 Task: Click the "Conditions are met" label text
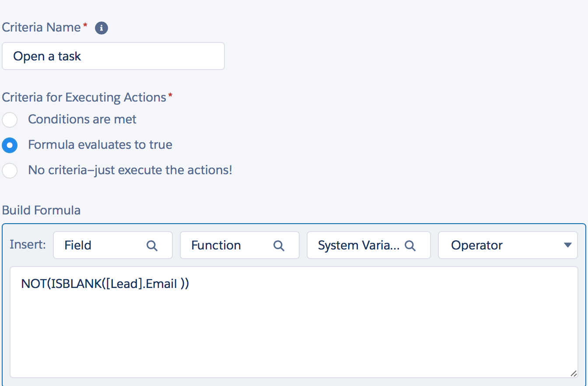point(82,119)
